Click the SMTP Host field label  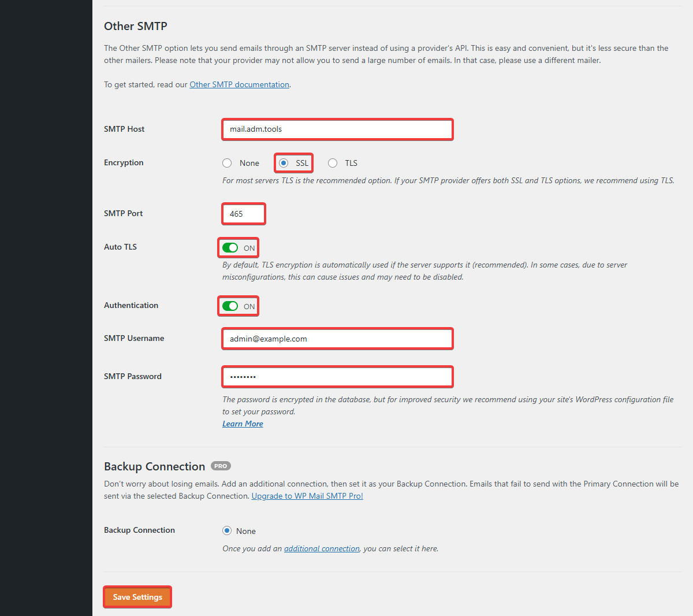(124, 129)
